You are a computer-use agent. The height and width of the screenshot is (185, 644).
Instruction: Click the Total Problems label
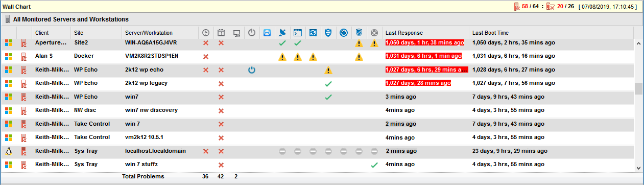143,176
